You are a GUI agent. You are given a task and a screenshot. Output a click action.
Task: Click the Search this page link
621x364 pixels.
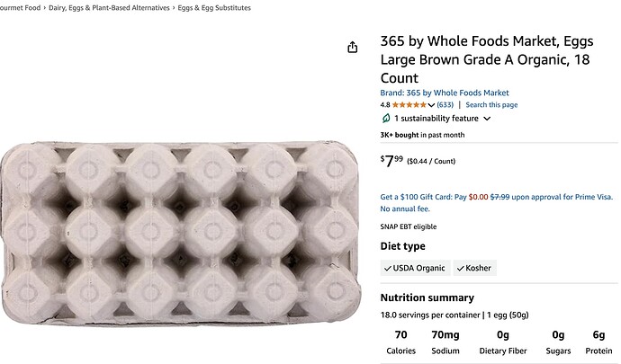click(x=491, y=105)
